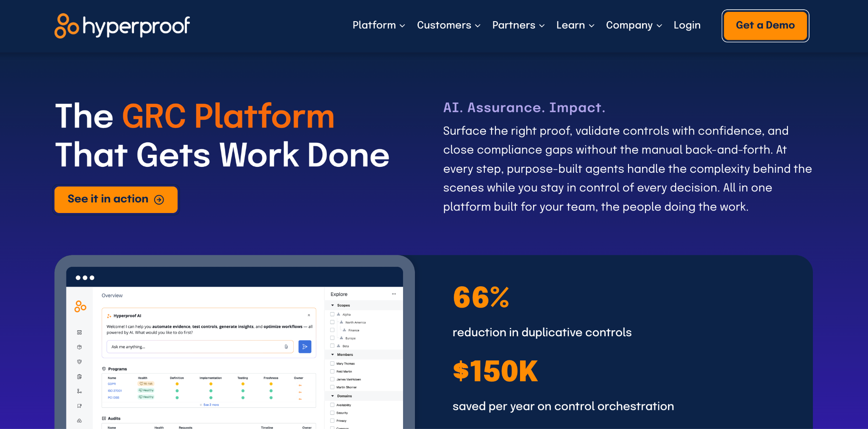Expand the Company dropdown menu
Screen dimensions: 868x429
click(x=634, y=25)
